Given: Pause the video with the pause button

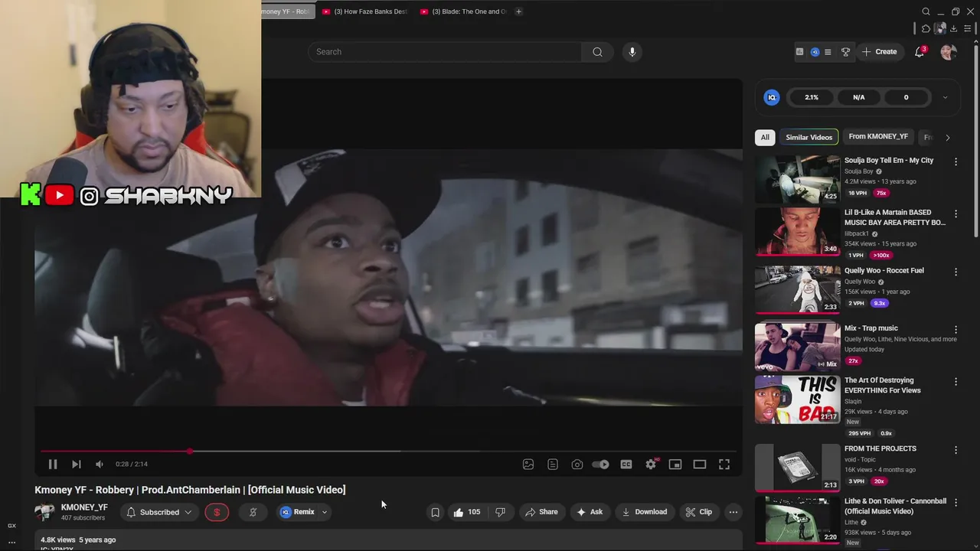Looking at the screenshot, I should (x=53, y=464).
